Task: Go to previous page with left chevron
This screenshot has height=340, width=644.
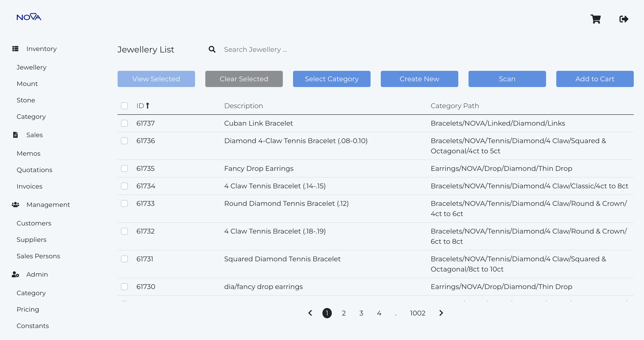Action: (x=310, y=313)
